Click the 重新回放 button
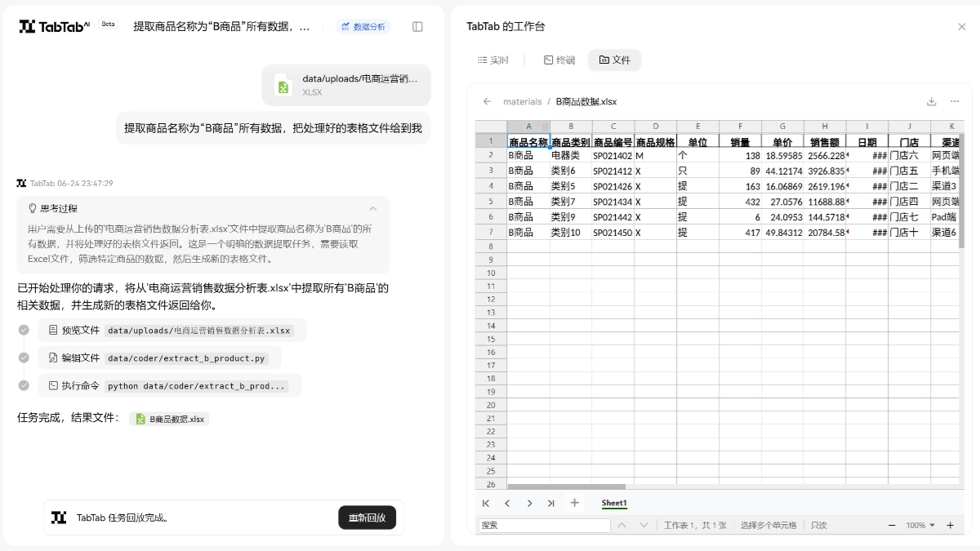Screen dimensions: 980x551 click(x=367, y=518)
